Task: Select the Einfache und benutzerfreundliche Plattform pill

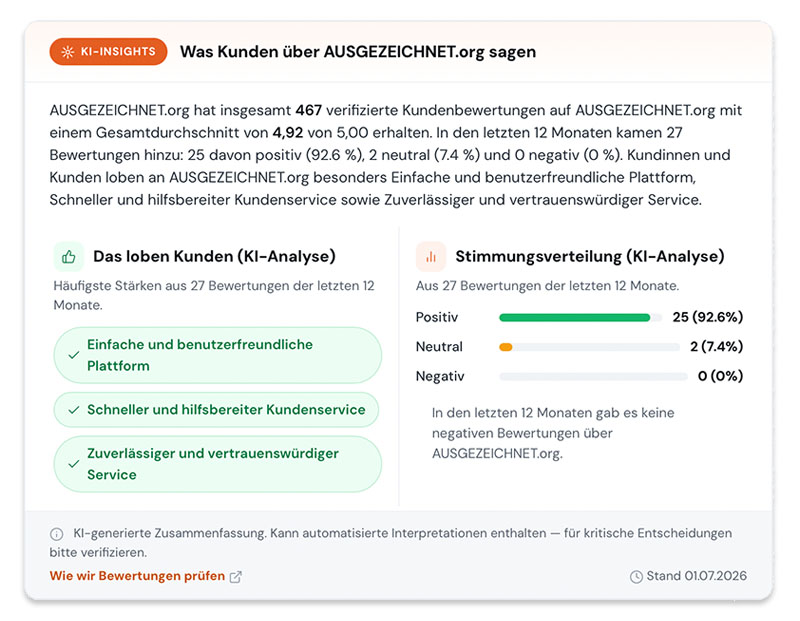Action: [x=218, y=355]
